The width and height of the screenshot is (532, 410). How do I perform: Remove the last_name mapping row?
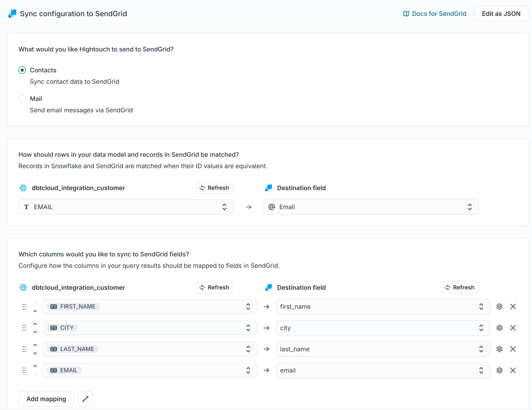[x=513, y=349]
